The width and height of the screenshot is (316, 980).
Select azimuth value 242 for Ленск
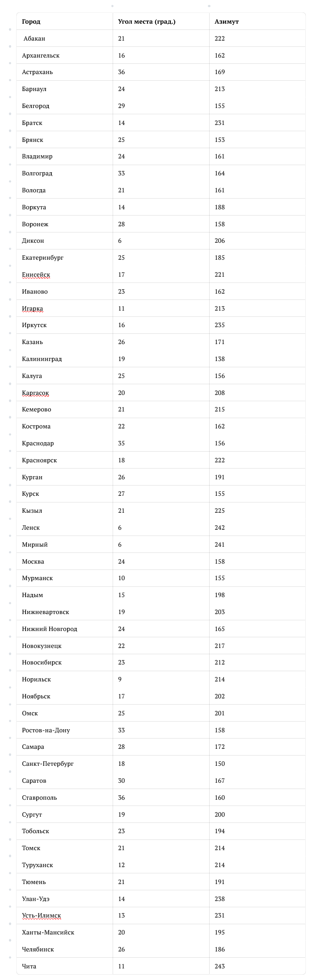pos(219,527)
